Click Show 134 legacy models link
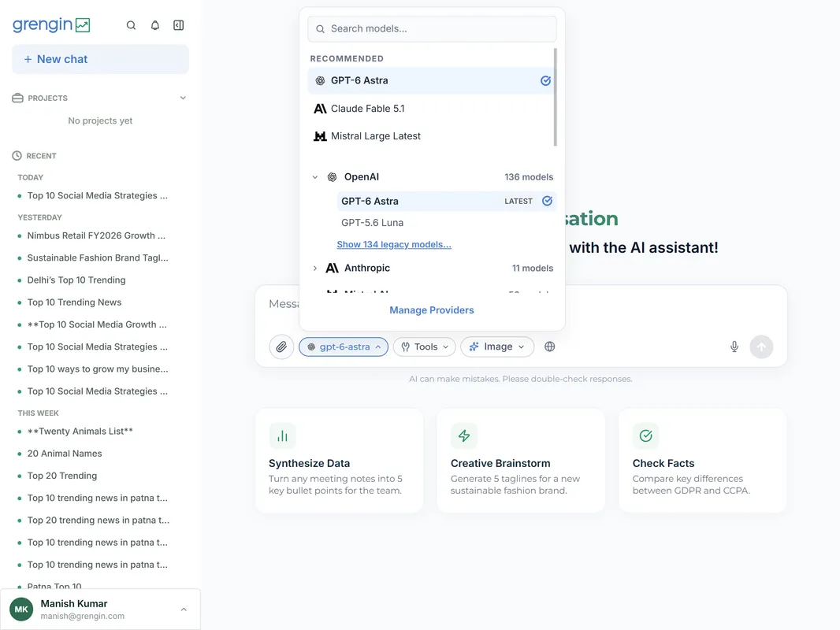 (x=394, y=244)
